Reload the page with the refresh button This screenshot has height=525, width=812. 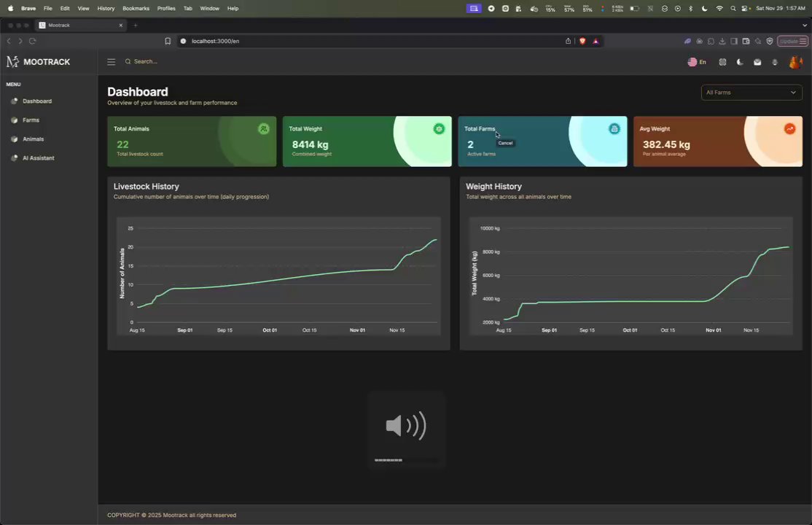click(x=32, y=41)
